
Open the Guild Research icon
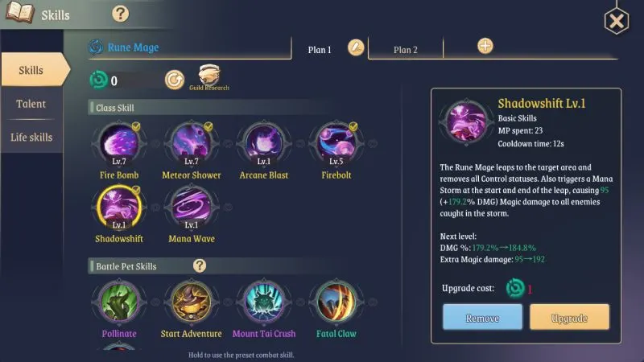(209, 77)
